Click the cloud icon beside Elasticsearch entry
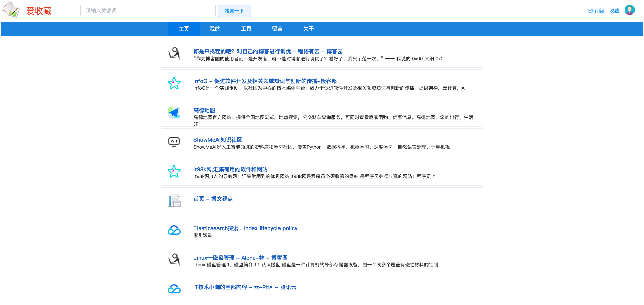This screenshot has height=305, width=644. [174, 230]
